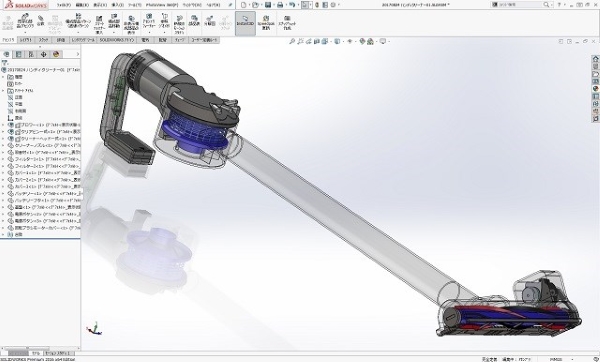Open SolidWorks Resources home icon in task pane
600x362 pixels.
pyautogui.click(x=595, y=59)
